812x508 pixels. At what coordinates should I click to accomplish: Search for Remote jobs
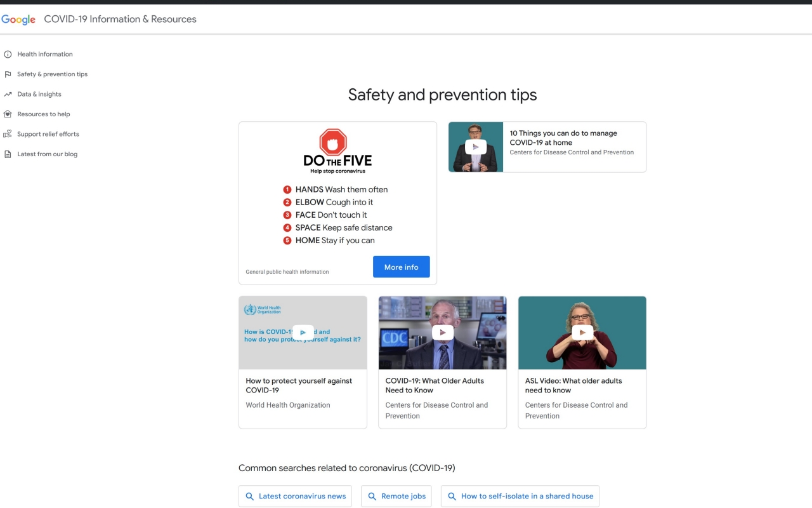pyautogui.click(x=396, y=497)
